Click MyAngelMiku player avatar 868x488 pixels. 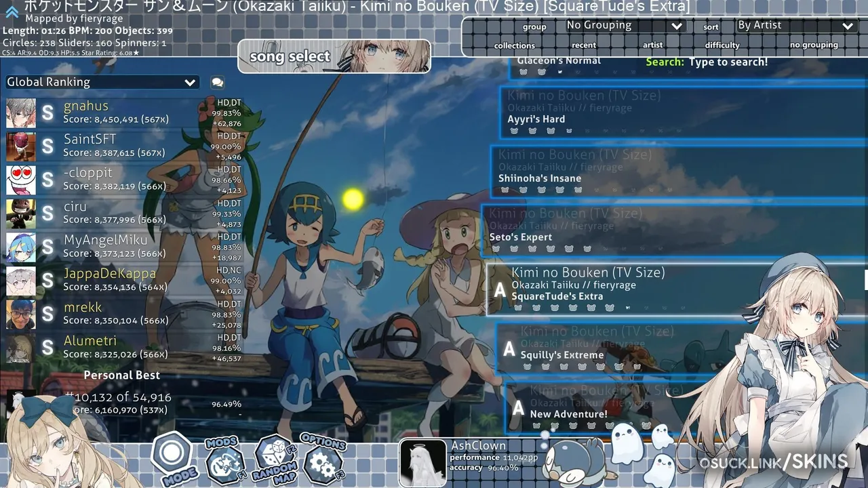pyautogui.click(x=21, y=247)
